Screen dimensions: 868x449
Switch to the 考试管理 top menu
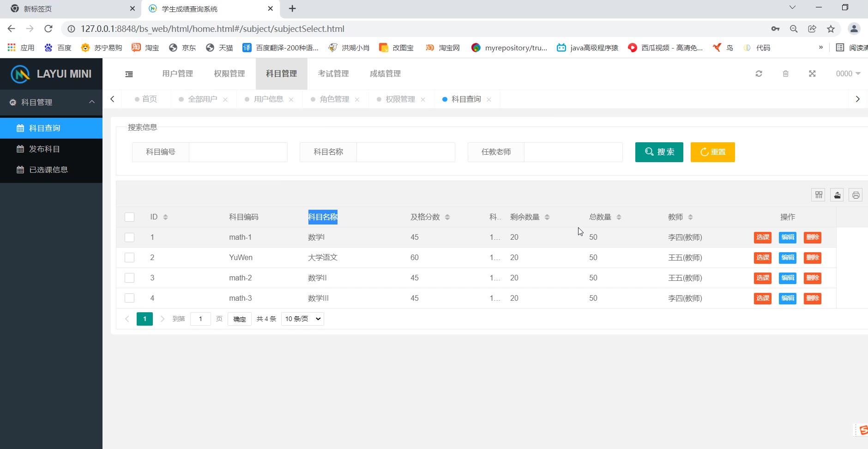[x=333, y=74]
